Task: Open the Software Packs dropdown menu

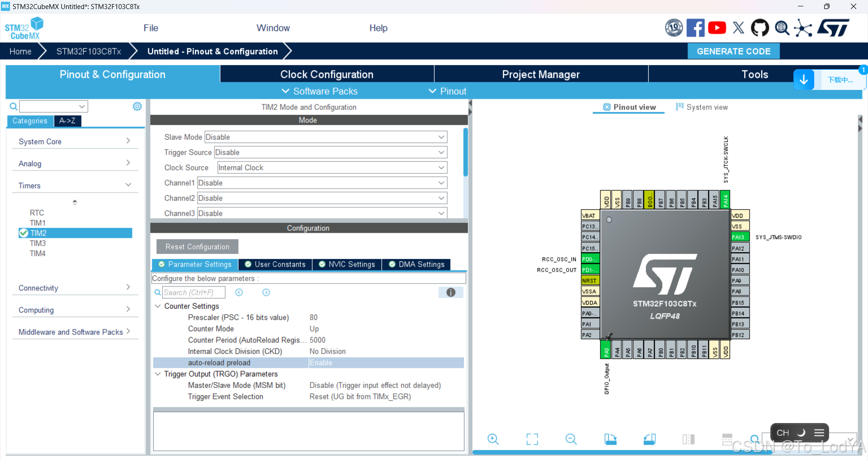Action: 320,91
